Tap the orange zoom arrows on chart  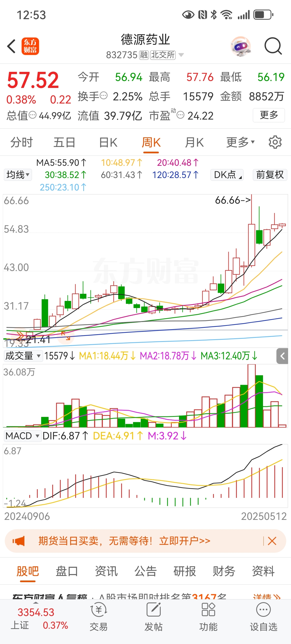(x=66, y=336)
